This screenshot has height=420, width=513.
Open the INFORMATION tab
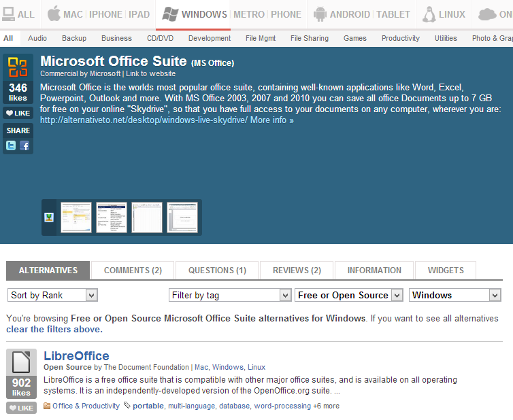click(374, 270)
